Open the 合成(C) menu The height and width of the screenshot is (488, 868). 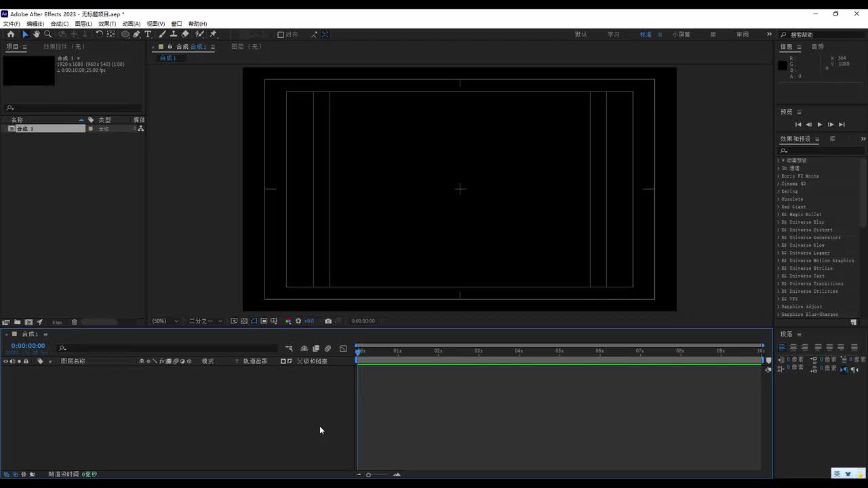60,24
